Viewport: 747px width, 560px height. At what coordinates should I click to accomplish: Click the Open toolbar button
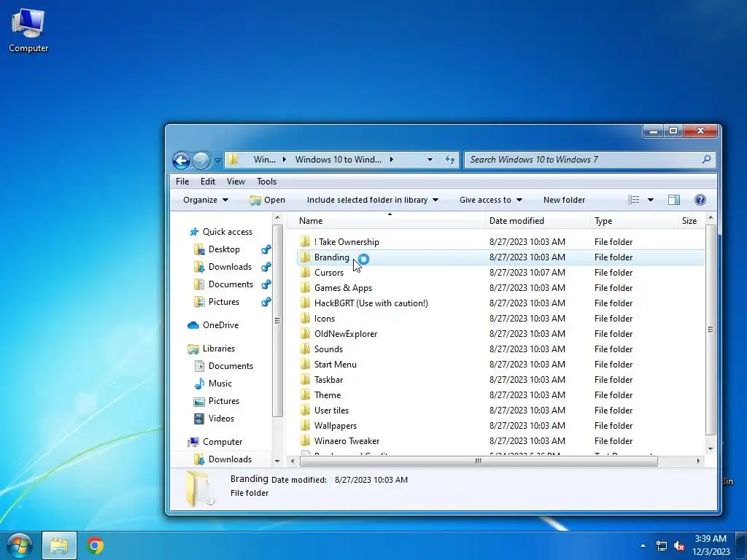point(267,200)
